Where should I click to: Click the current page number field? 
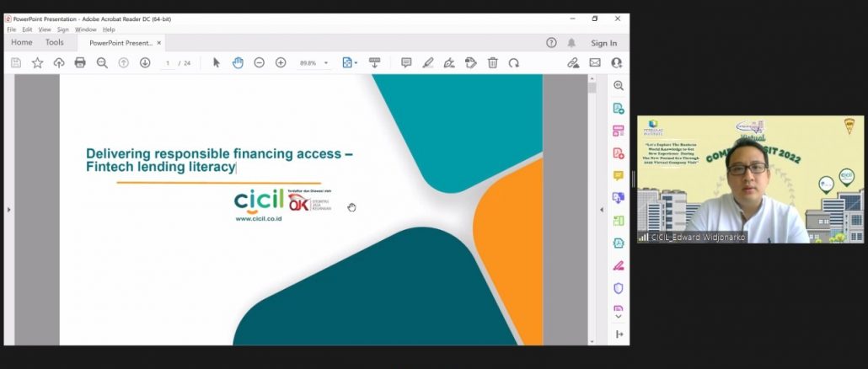pos(168,63)
